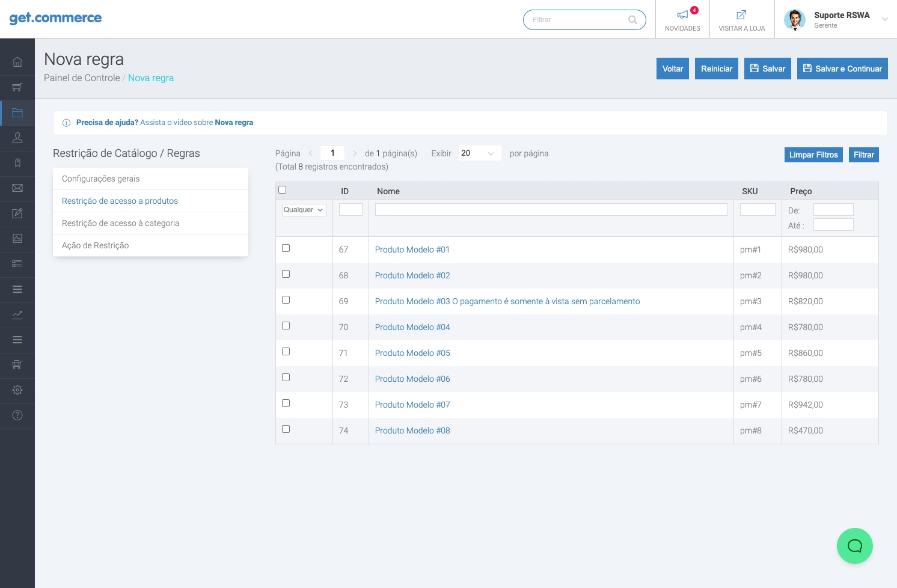Check the box for Produto Modelo #01
The width and height of the screenshot is (897, 588).
[x=286, y=248]
